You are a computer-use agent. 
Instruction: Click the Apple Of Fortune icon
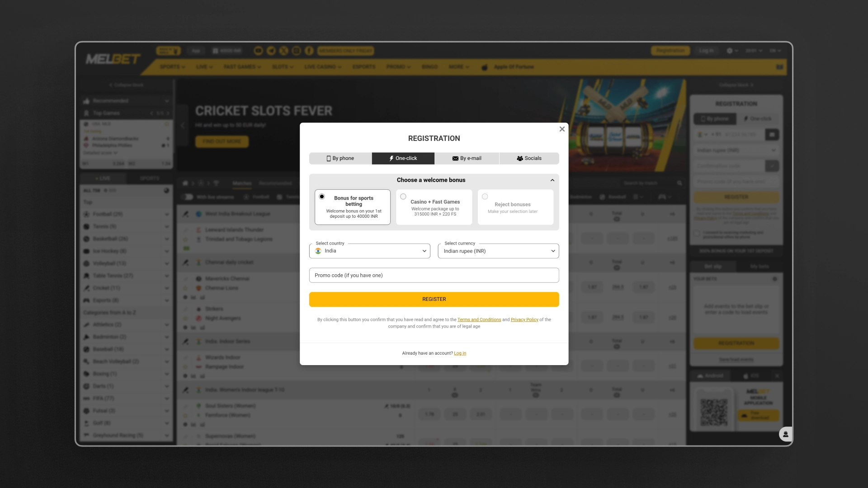tap(485, 67)
